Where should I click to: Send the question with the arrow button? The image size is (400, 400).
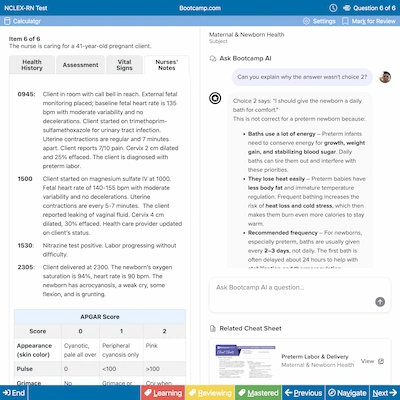tap(380, 302)
